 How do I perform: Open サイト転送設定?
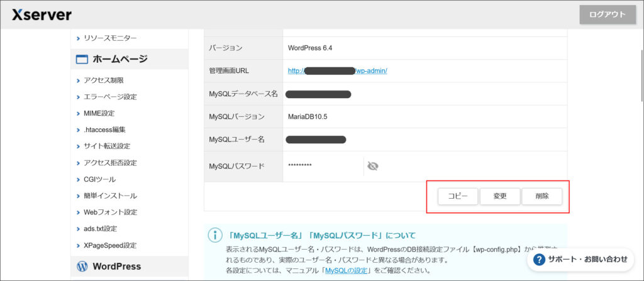(107, 146)
